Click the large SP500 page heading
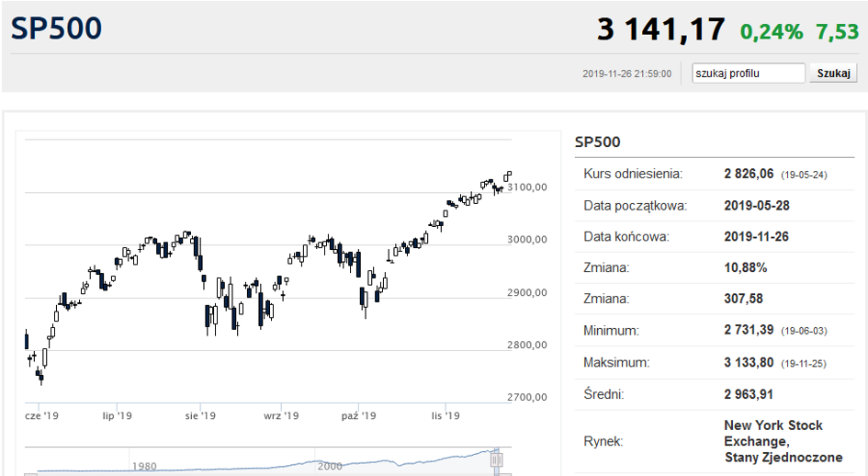 (56, 28)
